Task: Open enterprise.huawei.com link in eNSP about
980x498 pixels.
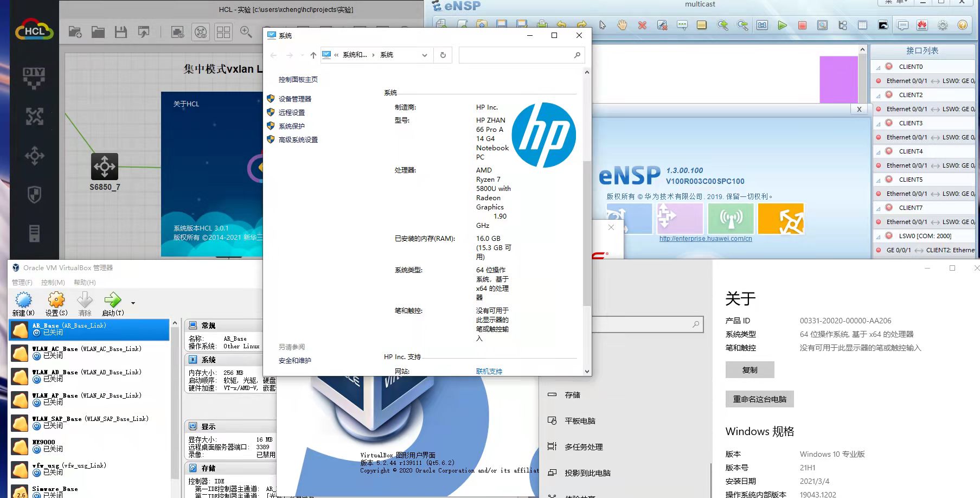Action: [706, 239]
